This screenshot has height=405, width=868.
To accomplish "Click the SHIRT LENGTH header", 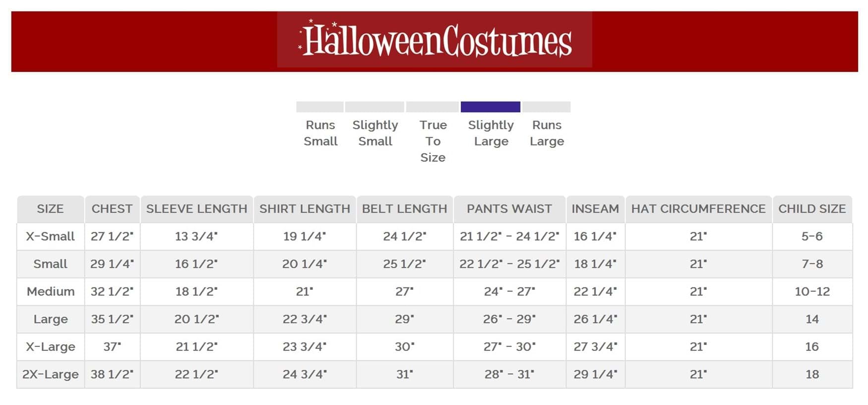I will pyautogui.click(x=305, y=209).
